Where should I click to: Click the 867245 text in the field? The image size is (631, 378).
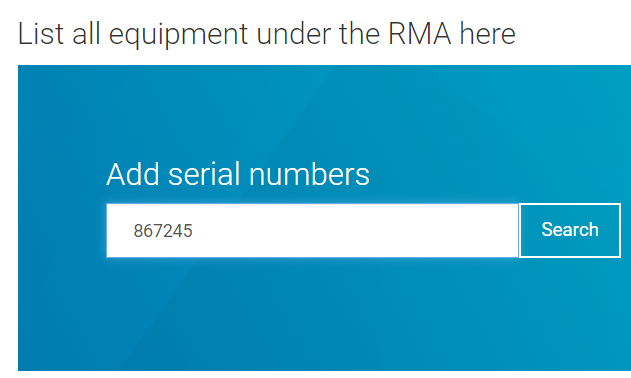click(163, 231)
